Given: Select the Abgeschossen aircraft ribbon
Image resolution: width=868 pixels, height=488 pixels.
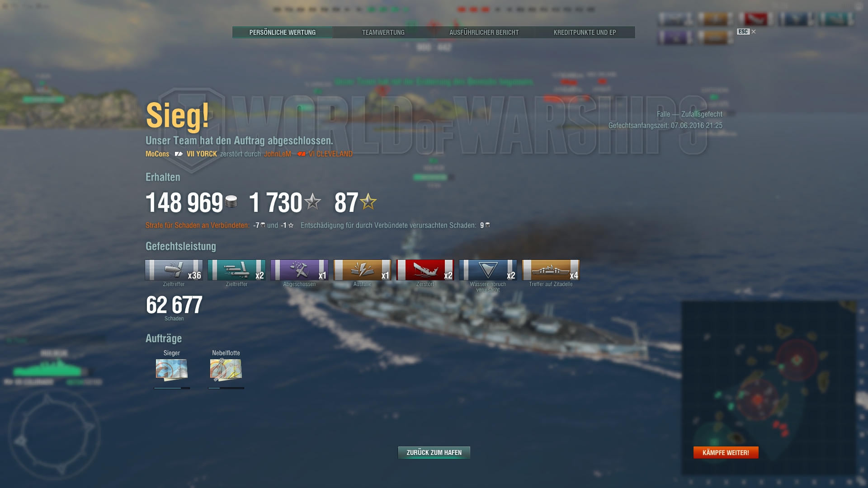Looking at the screenshot, I should point(299,270).
